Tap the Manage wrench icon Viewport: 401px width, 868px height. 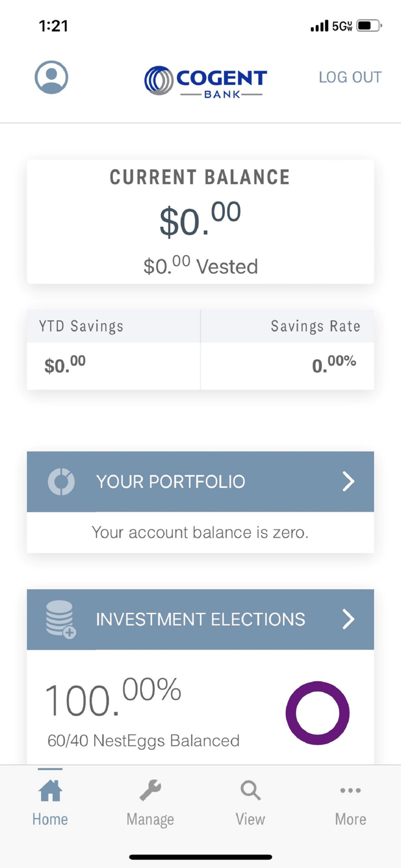pos(150,790)
